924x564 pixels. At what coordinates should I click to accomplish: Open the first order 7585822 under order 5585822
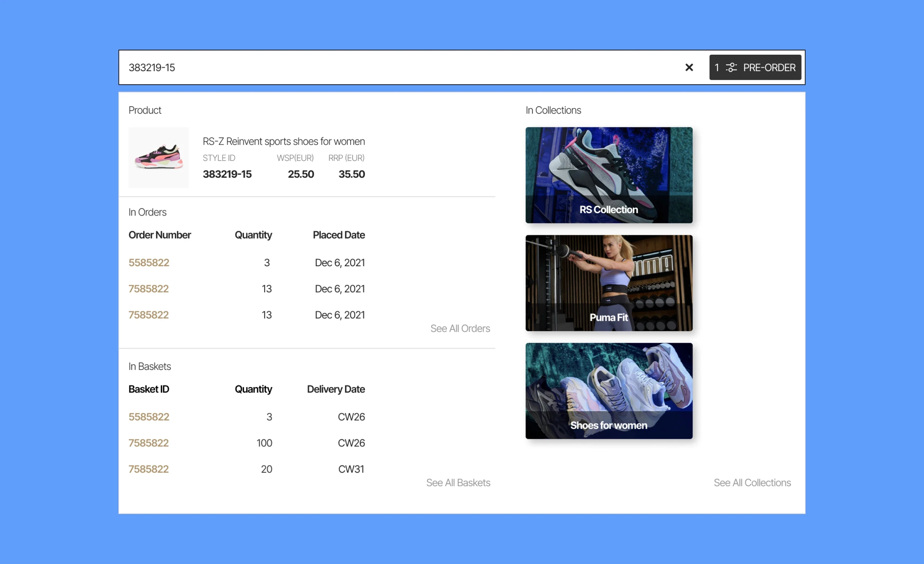pyautogui.click(x=149, y=289)
